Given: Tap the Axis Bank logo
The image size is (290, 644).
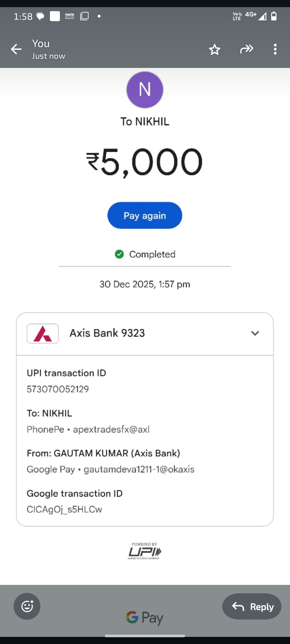Looking at the screenshot, I should point(43,333).
